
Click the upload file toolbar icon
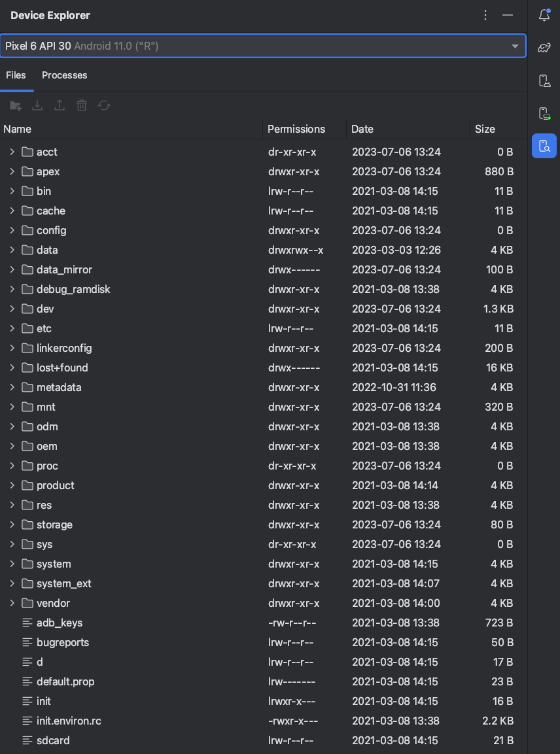(60, 105)
